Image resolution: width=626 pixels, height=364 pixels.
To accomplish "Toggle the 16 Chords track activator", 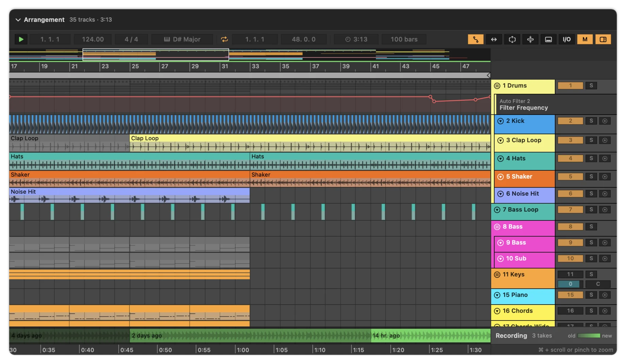I will pyautogui.click(x=571, y=311).
